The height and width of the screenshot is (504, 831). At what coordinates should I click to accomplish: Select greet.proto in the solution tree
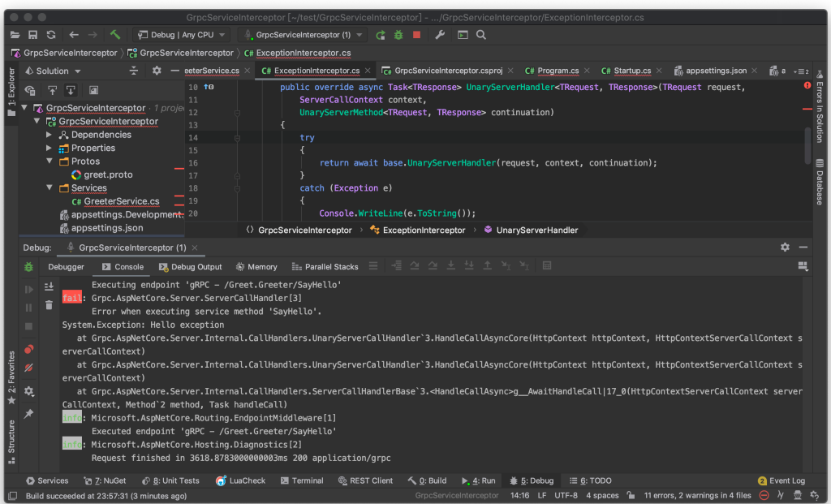coord(101,174)
